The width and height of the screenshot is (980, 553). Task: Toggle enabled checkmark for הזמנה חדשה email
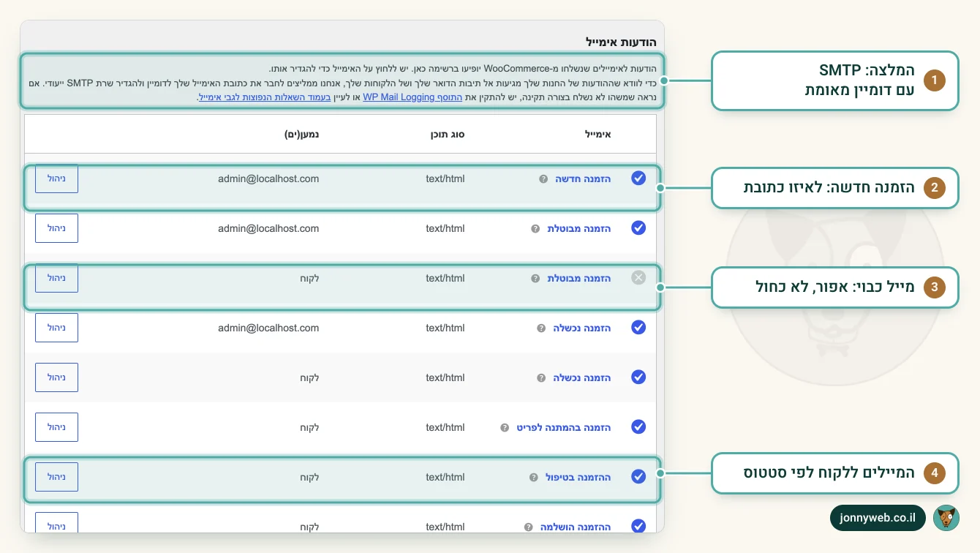coord(638,178)
